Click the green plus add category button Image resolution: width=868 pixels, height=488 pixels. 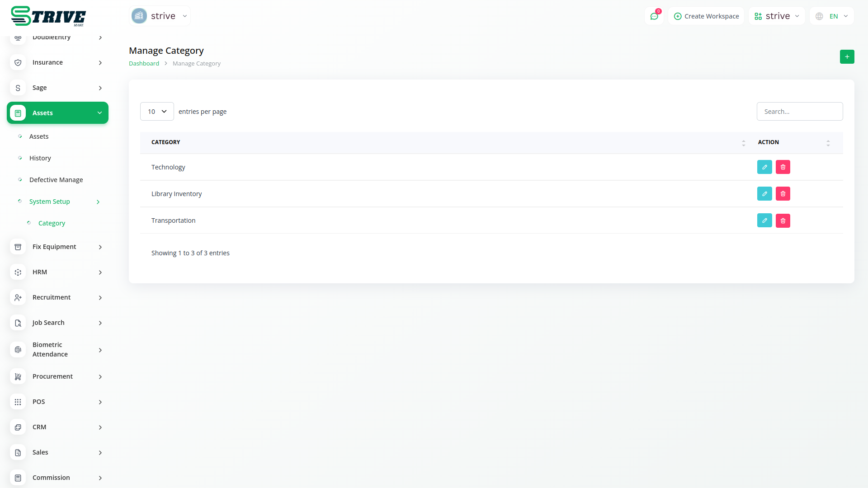[847, 57]
